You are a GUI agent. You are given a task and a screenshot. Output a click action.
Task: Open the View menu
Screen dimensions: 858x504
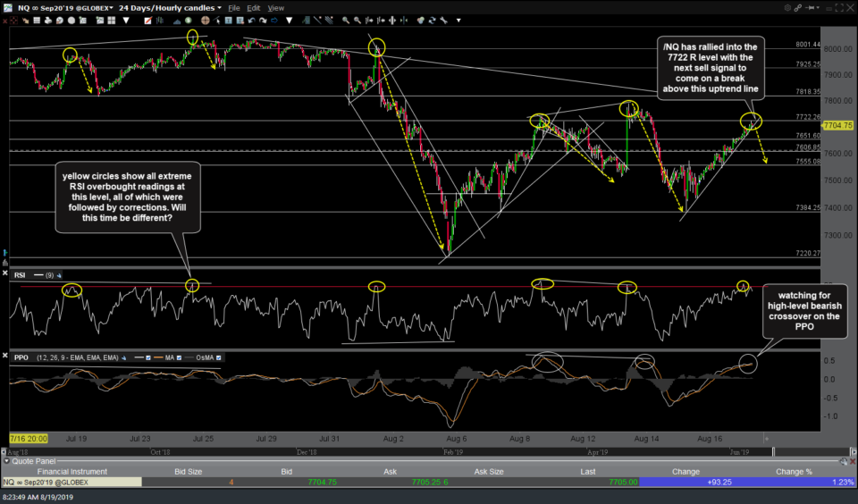click(276, 8)
